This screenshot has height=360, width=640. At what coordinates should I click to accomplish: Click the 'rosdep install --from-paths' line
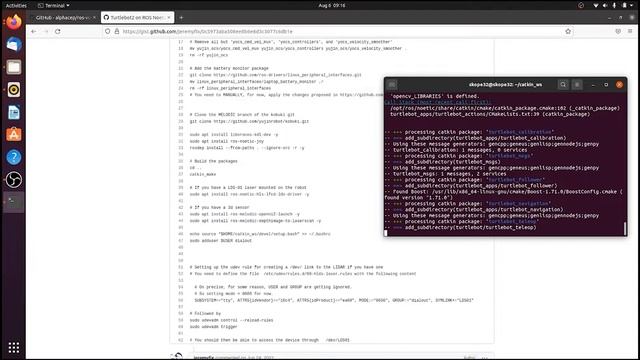[x=247, y=148]
